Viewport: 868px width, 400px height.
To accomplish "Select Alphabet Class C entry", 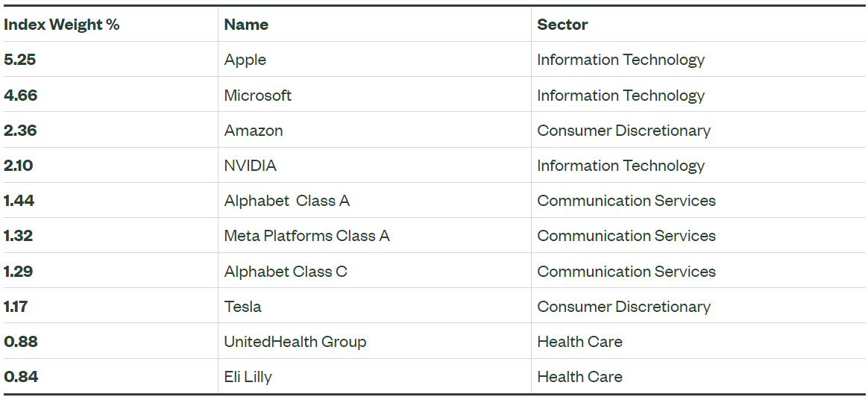I will (286, 272).
